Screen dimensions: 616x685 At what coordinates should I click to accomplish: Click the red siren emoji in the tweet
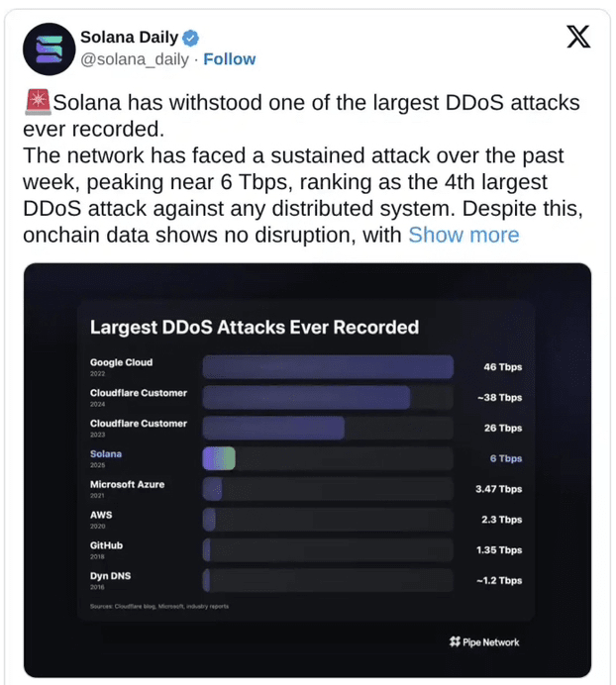click(x=38, y=102)
